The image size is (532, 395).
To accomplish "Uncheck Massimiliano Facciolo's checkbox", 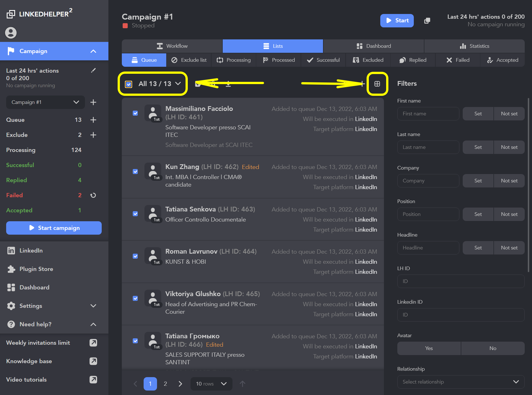I will (135, 113).
